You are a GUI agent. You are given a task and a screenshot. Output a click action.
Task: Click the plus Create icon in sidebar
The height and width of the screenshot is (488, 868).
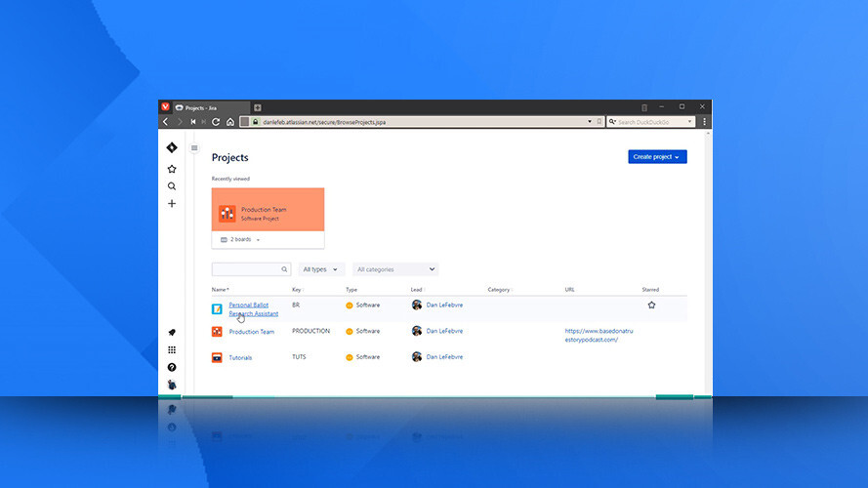coord(172,204)
